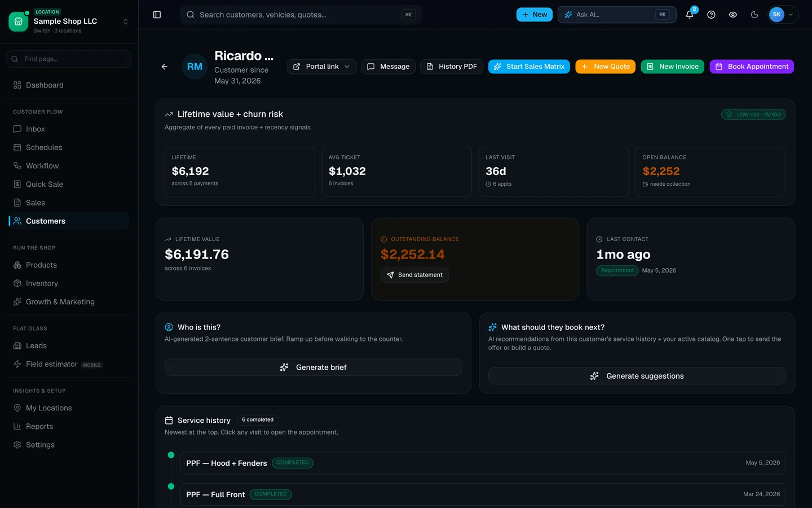This screenshot has height=508, width=812.
Task: Click the Last contact clock icon
Action: (x=599, y=239)
